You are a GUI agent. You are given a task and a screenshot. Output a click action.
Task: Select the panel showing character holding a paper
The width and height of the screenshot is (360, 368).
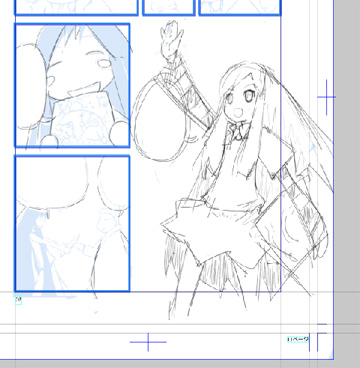[x=72, y=85]
